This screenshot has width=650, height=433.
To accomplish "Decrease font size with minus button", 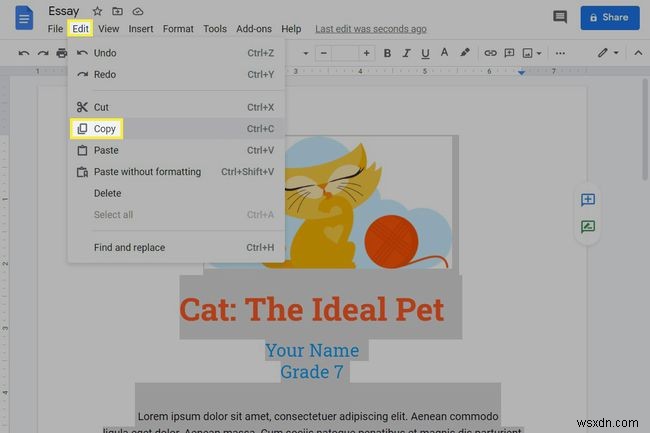I will click(x=324, y=53).
